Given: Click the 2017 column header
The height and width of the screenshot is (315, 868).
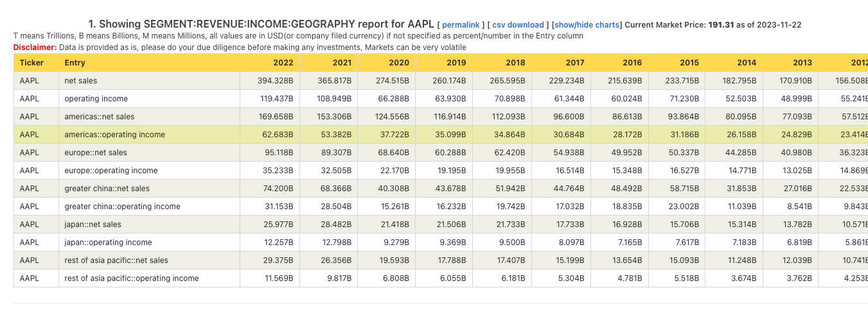Looking at the screenshot, I should pos(562,63).
